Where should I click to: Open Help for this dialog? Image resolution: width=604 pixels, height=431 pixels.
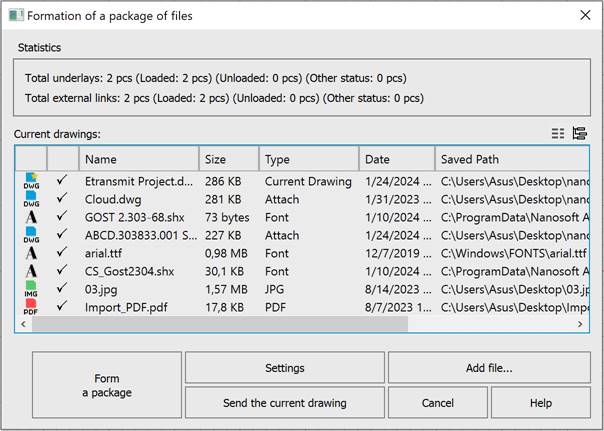(541, 402)
